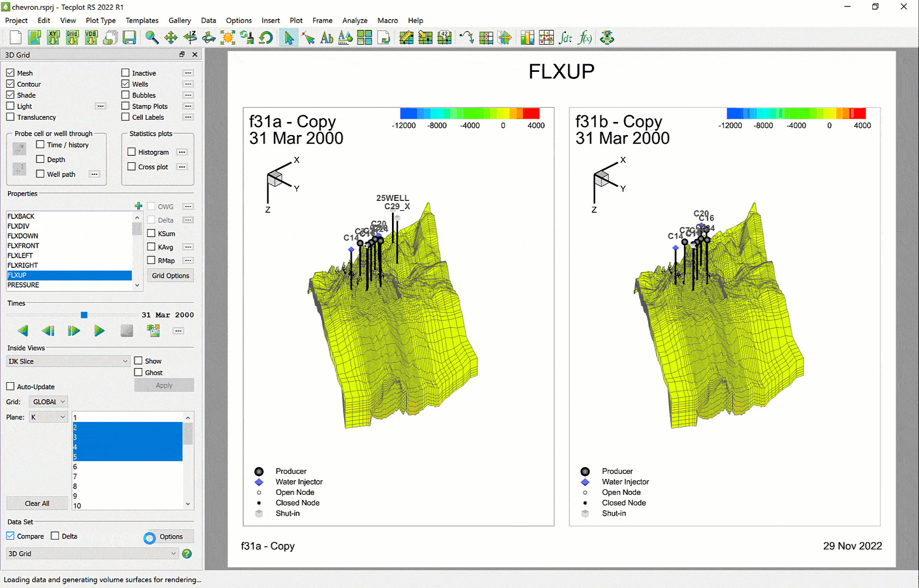919x588 pixels.
Task: Open Inactive cells options ellipsis button
Action: pyautogui.click(x=188, y=73)
